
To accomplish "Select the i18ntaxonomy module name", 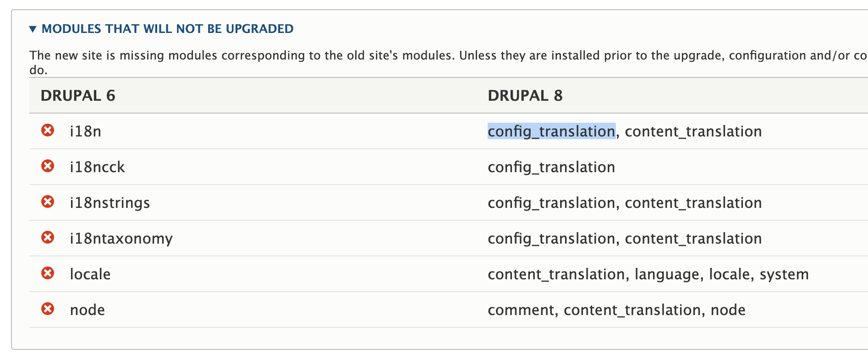I will (121, 239).
